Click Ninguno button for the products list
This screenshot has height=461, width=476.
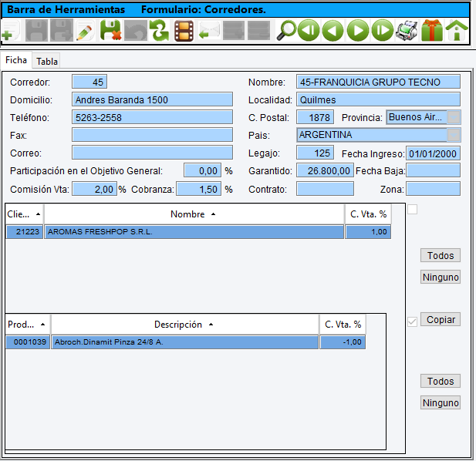point(441,402)
